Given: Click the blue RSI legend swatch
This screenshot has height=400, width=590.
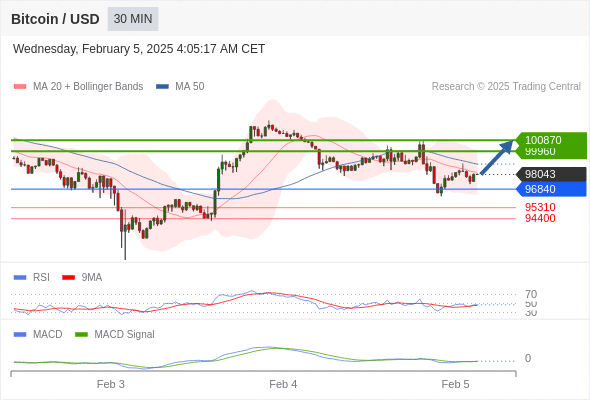Looking at the screenshot, I should (20, 277).
